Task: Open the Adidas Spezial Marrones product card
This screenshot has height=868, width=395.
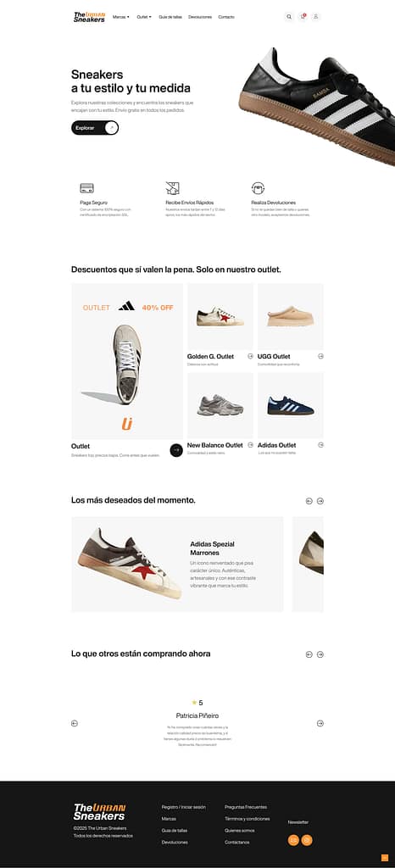Action: pyautogui.click(x=177, y=564)
